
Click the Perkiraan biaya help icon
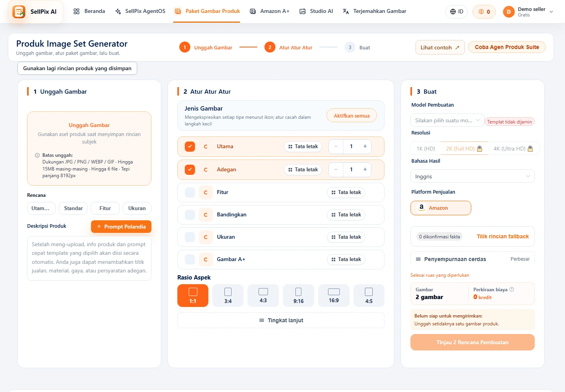(x=512, y=290)
